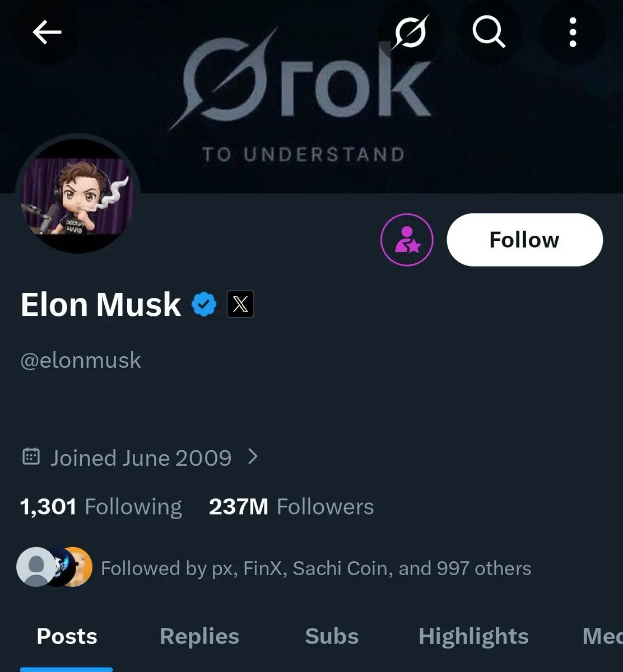Switch to the Replies tab
The height and width of the screenshot is (672, 623).
[x=199, y=637]
